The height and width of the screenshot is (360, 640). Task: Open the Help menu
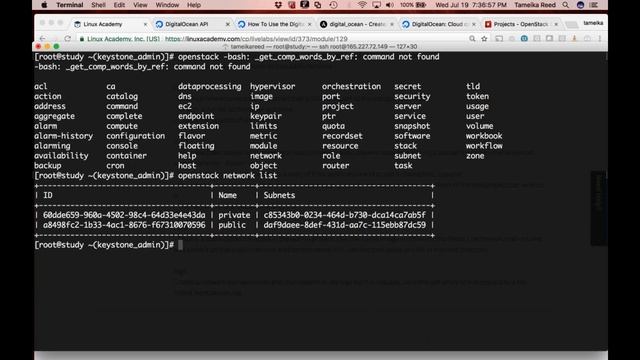point(194,5)
